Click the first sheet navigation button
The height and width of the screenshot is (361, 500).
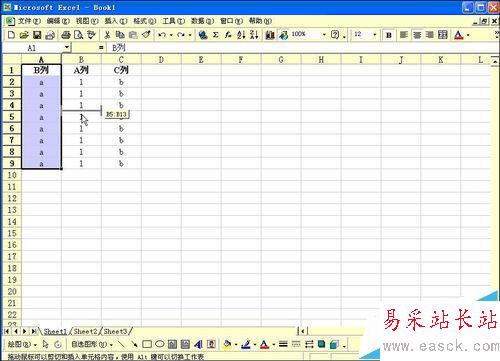pyautogui.click(x=7, y=331)
